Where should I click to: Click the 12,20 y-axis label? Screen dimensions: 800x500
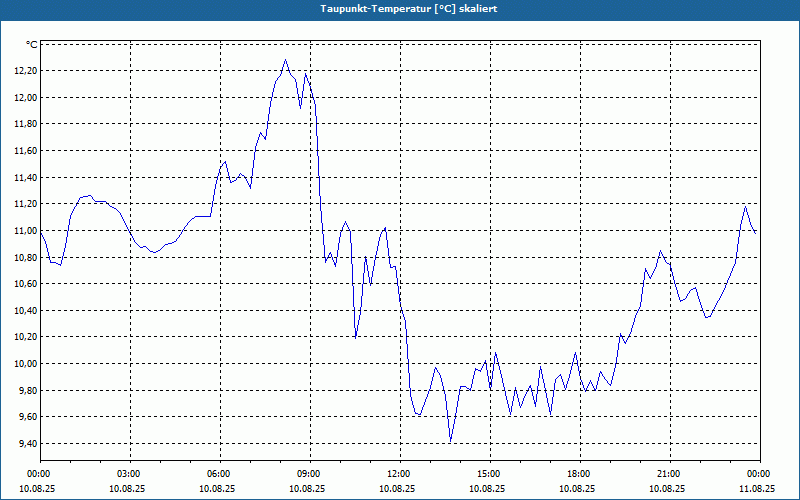click(26, 71)
